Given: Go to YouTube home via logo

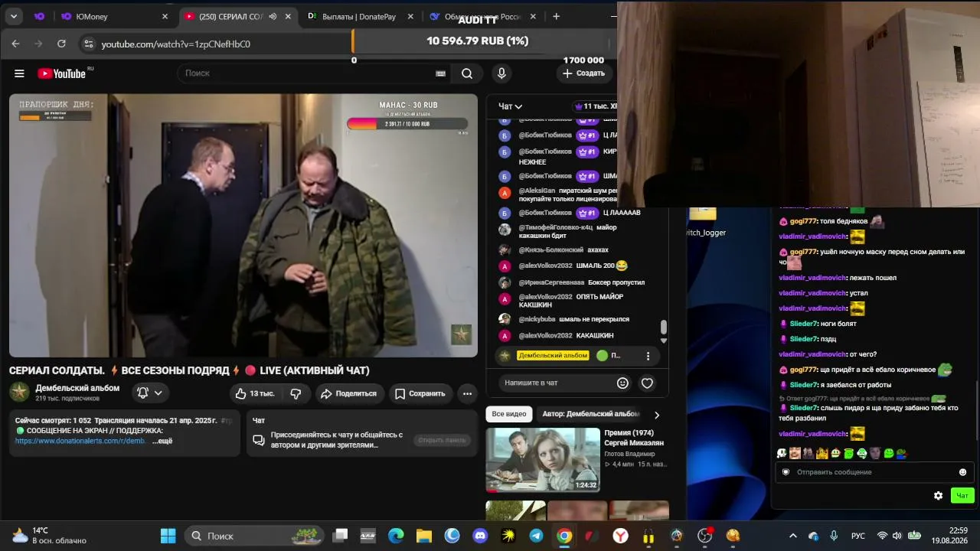Looking at the screenshot, I should [62, 73].
